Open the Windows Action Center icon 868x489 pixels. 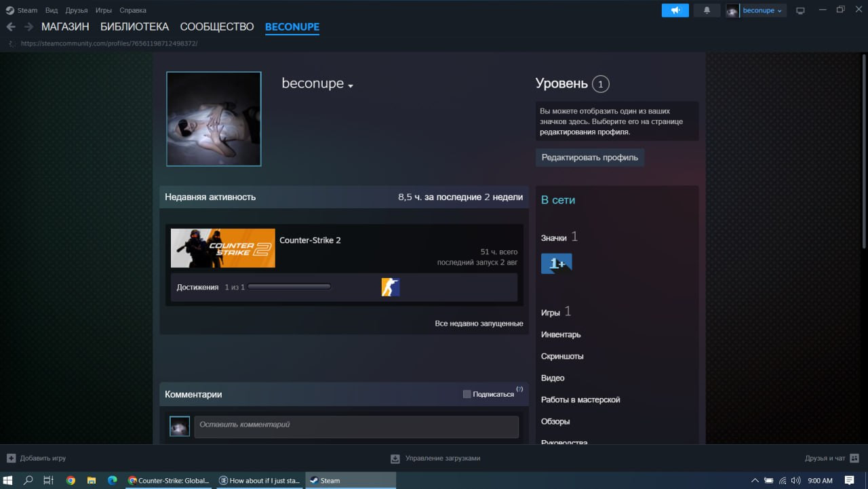click(850, 480)
